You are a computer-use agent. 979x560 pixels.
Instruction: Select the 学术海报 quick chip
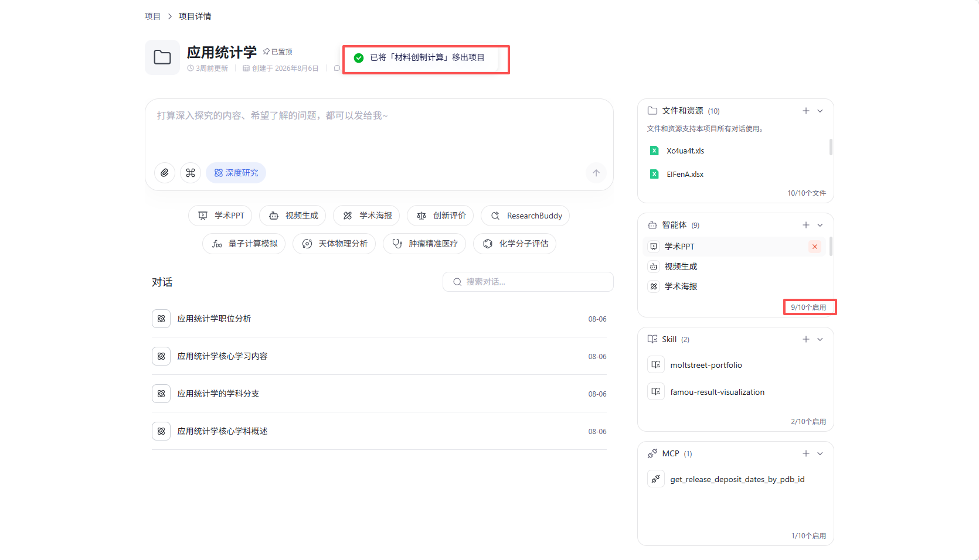click(366, 216)
